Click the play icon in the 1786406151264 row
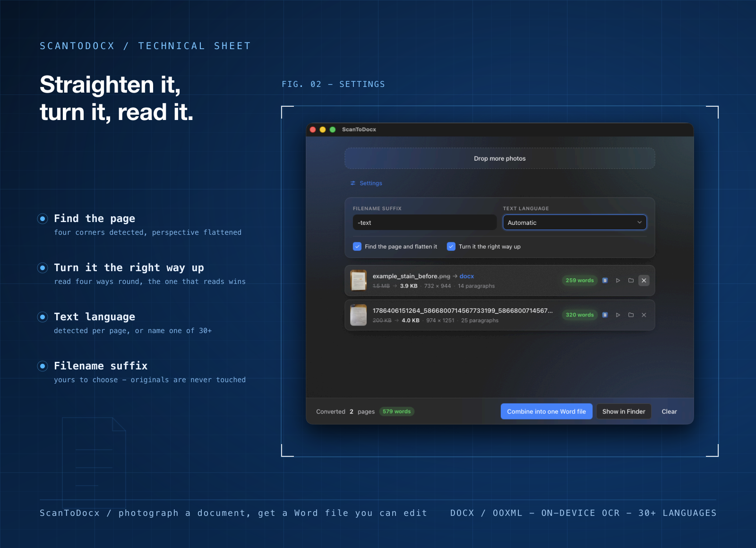Image resolution: width=756 pixels, height=548 pixels. (618, 315)
